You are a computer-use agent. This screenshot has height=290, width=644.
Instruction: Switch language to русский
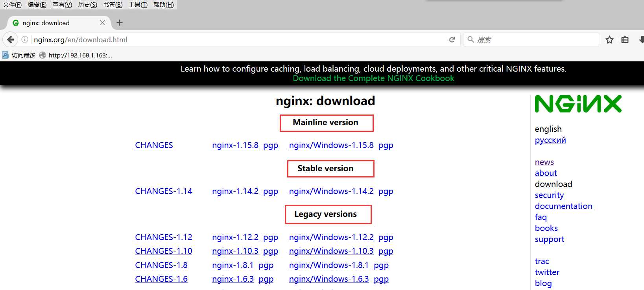click(550, 140)
